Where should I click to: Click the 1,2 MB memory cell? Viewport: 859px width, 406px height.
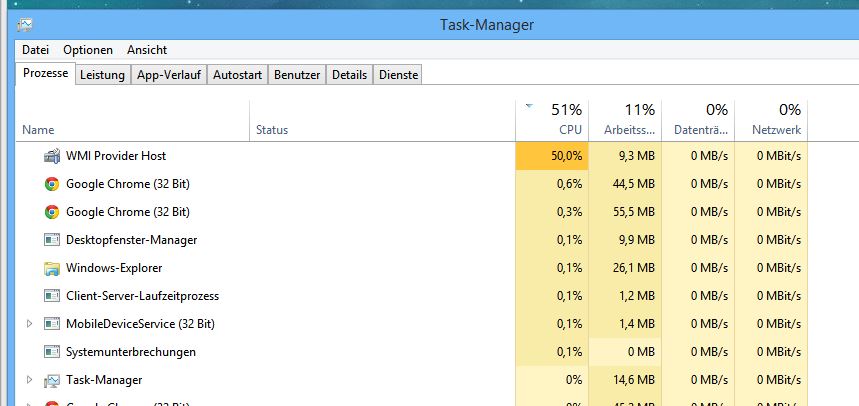pos(625,296)
